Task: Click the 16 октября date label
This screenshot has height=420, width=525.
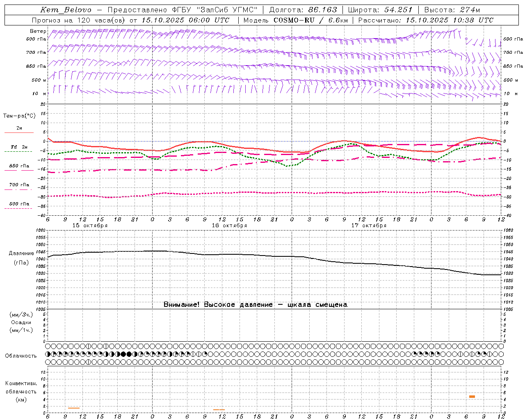Action: (x=229, y=226)
